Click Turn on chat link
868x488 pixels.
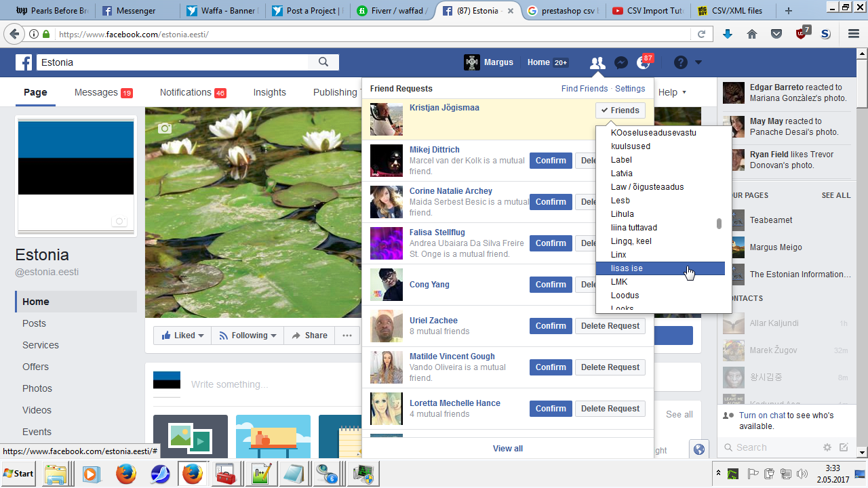(762, 415)
